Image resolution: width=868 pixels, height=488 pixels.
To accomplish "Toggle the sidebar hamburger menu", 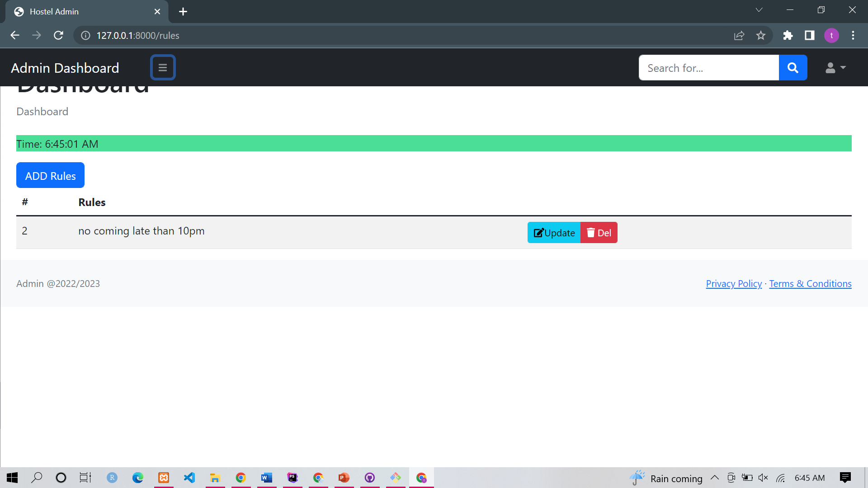I will coord(163,67).
